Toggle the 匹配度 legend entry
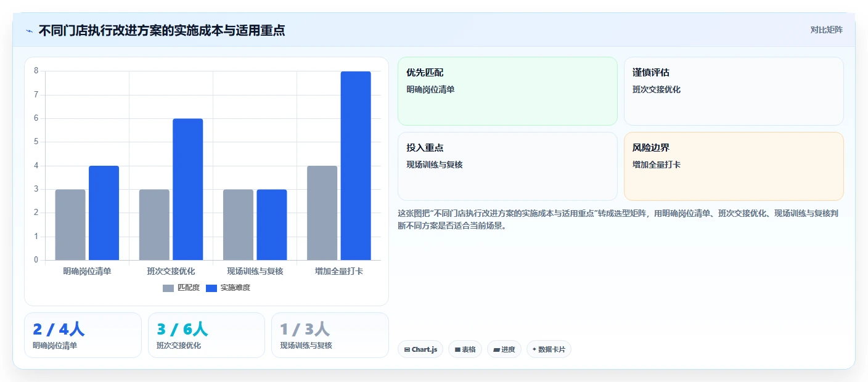 [x=181, y=288]
